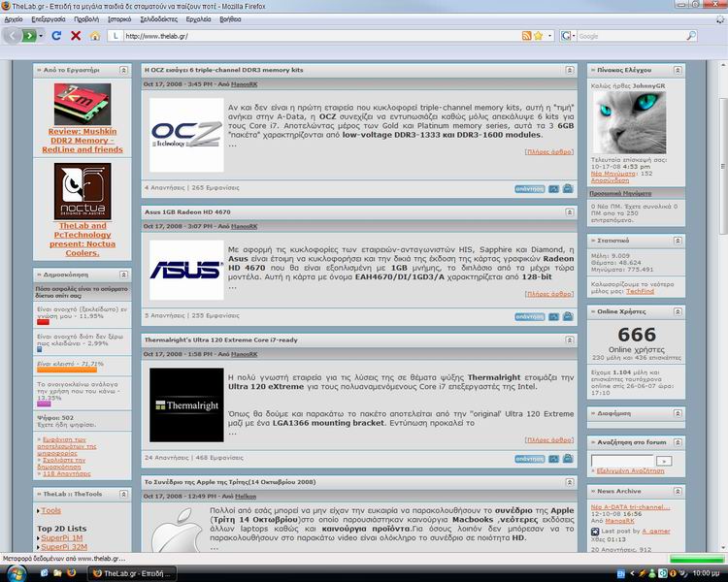Open the Επεξεργασία menu
Viewport: 728px width, 582px height.
tap(49, 19)
